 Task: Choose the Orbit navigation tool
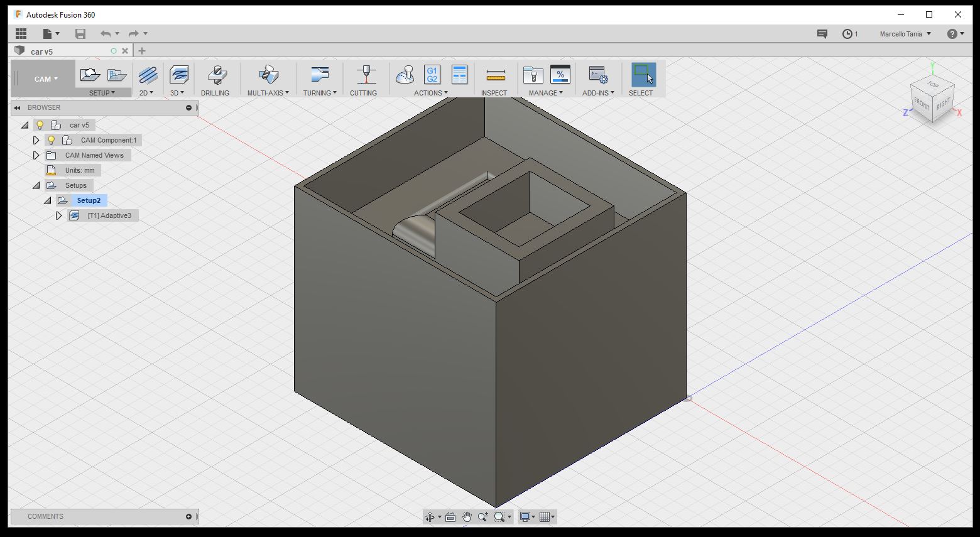(430, 517)
